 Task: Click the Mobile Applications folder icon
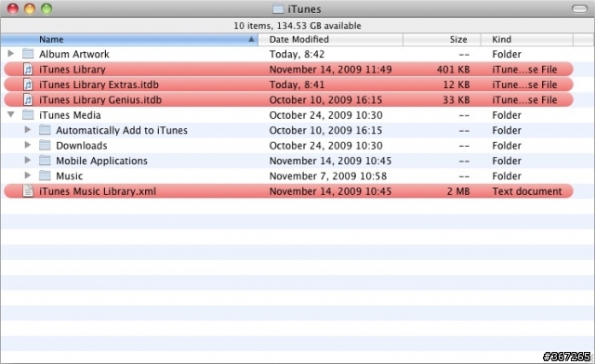click(x=45, y=161)
